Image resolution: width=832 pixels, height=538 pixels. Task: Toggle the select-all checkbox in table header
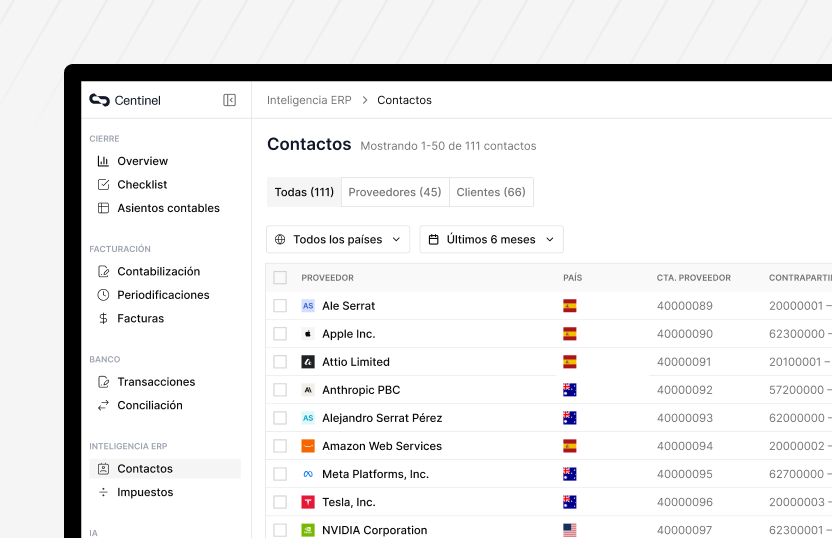(280, 277)
